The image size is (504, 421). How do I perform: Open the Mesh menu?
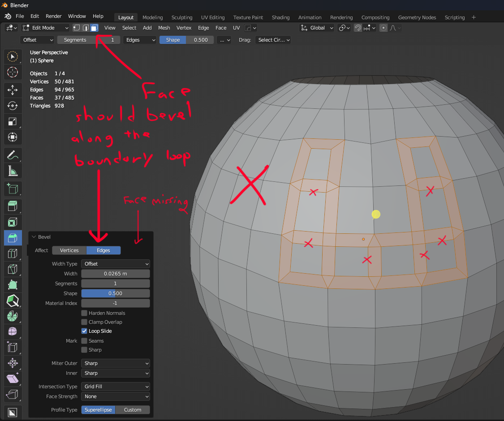[x=164, y=28]
